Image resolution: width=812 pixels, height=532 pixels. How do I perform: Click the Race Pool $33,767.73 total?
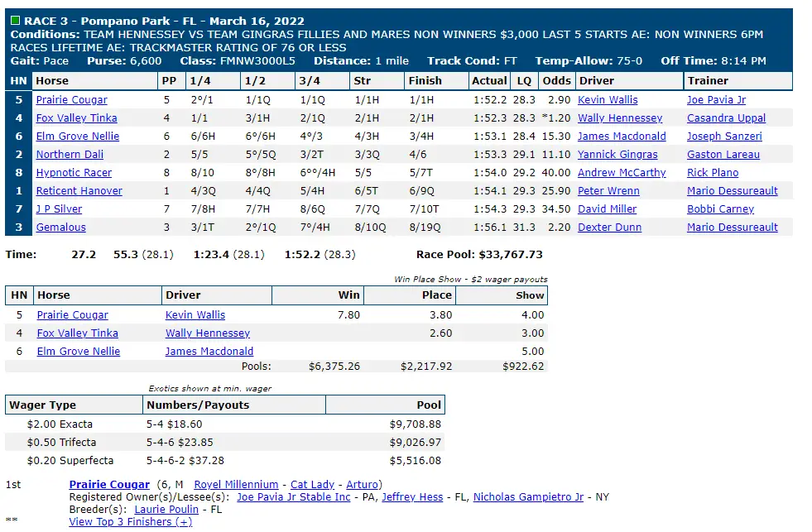pyautogui.click(x=479, y=254)
